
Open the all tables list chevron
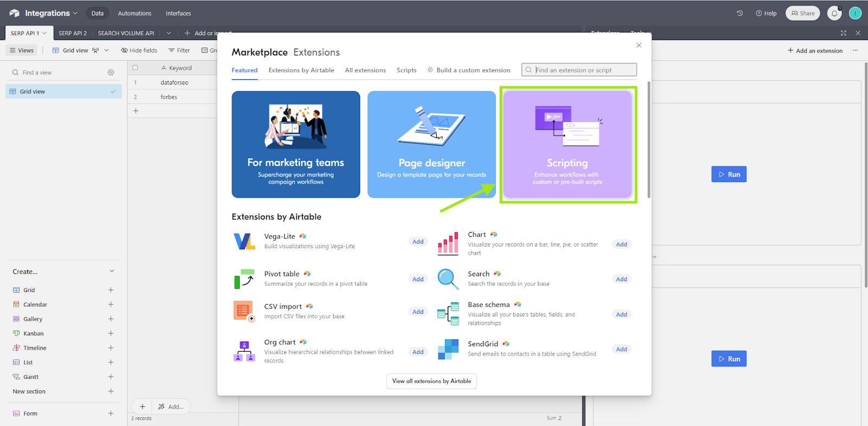(x=169, y=33)
